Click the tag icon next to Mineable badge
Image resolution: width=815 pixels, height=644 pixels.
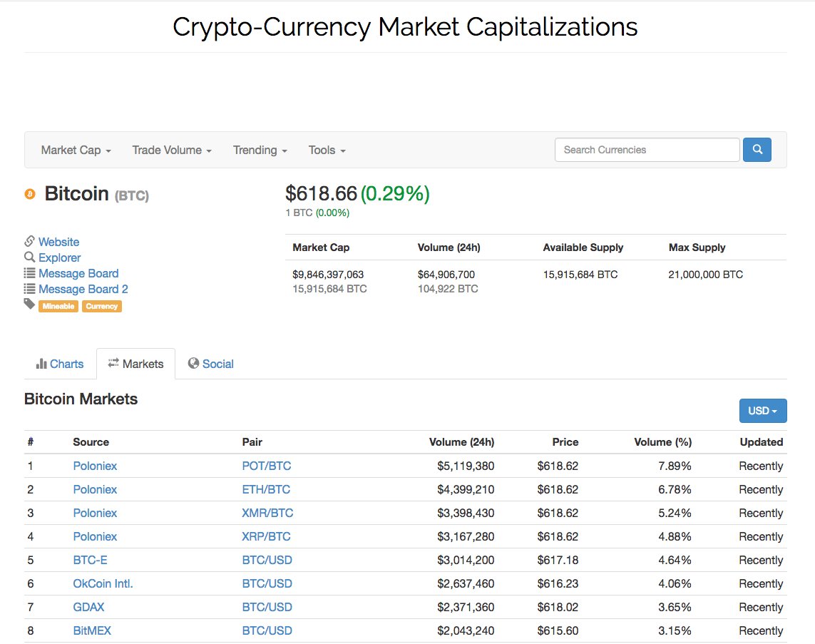[29, 305]
